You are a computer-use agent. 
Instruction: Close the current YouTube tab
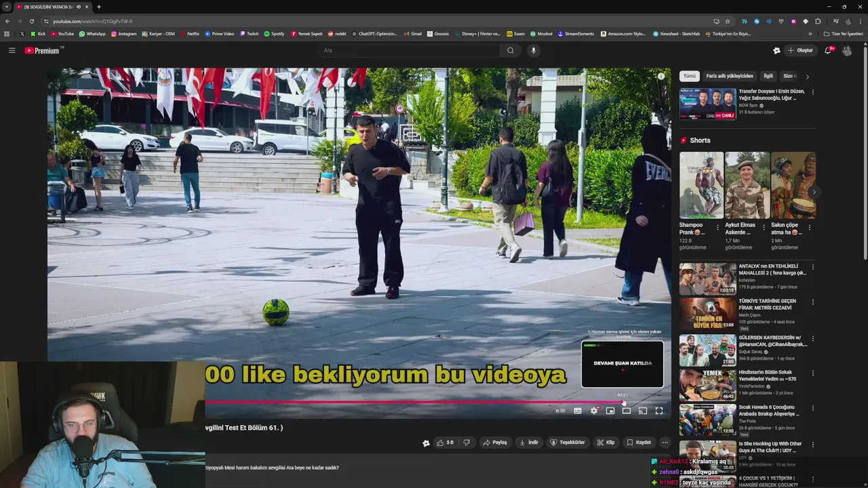coord(87,7)
